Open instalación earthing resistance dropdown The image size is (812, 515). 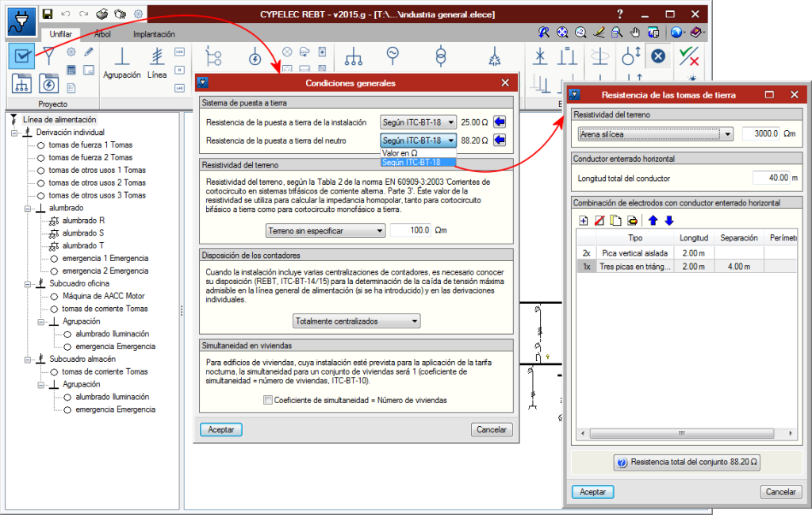point(419,122)
